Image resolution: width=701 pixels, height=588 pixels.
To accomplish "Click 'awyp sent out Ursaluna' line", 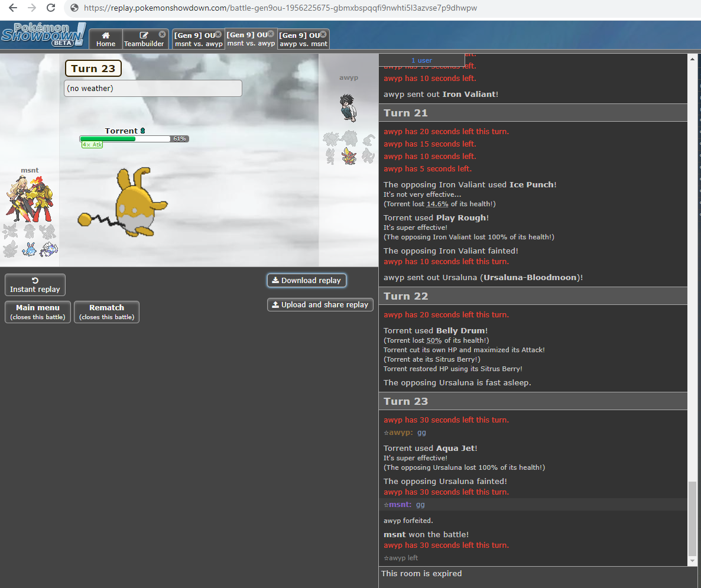I will pyautogui.click(x=483, y=277).
